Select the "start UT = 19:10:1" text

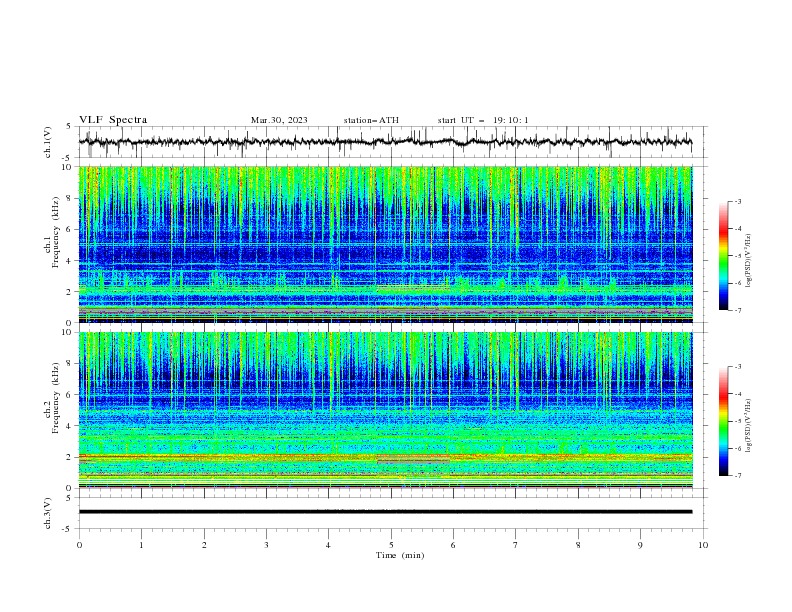point(483,120)
